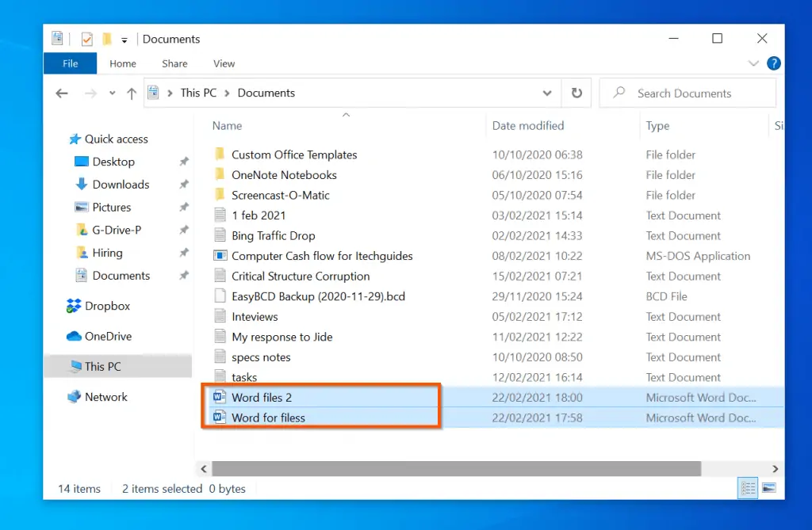Select the 'Word files 2' document icon
812x530 pixels.
point(220,397)
